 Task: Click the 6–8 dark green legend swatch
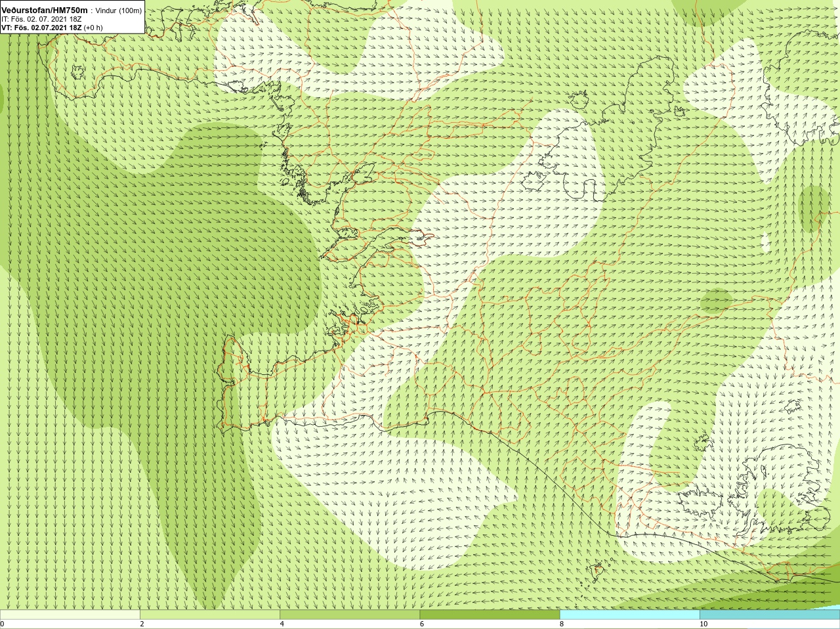click(x=490, y=615)
